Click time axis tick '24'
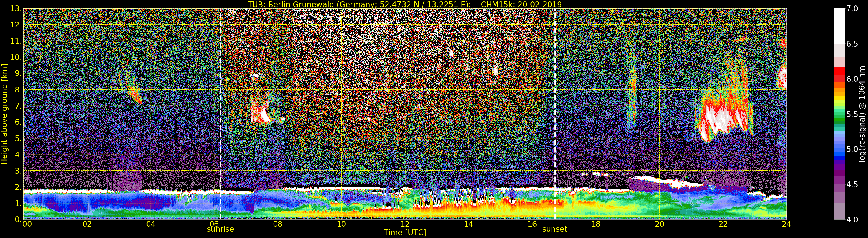Image resolution: width=868 pixels, height=238 pixels. [786, 224]
